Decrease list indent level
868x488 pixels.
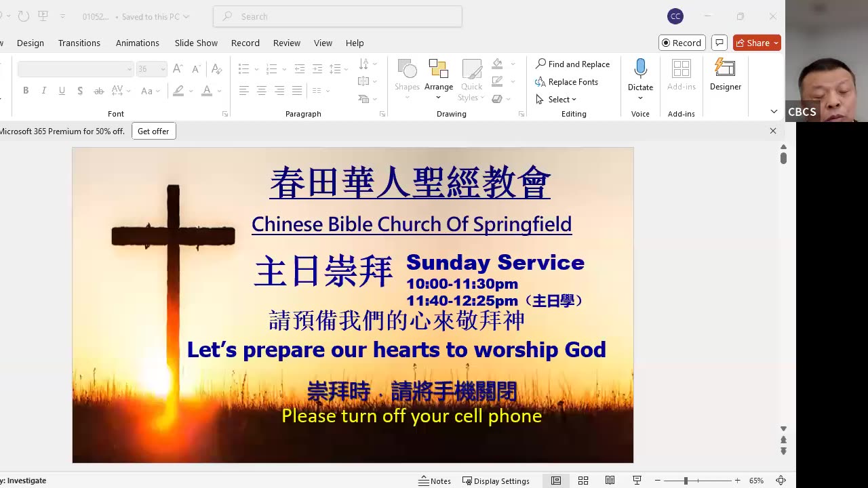(299, 69)
